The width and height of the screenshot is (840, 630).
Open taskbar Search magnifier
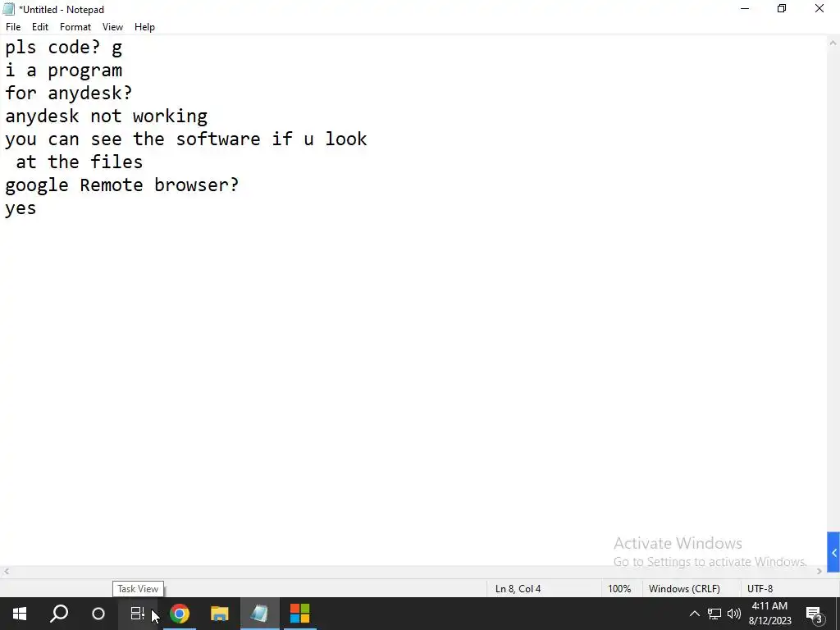click(59, 614)
